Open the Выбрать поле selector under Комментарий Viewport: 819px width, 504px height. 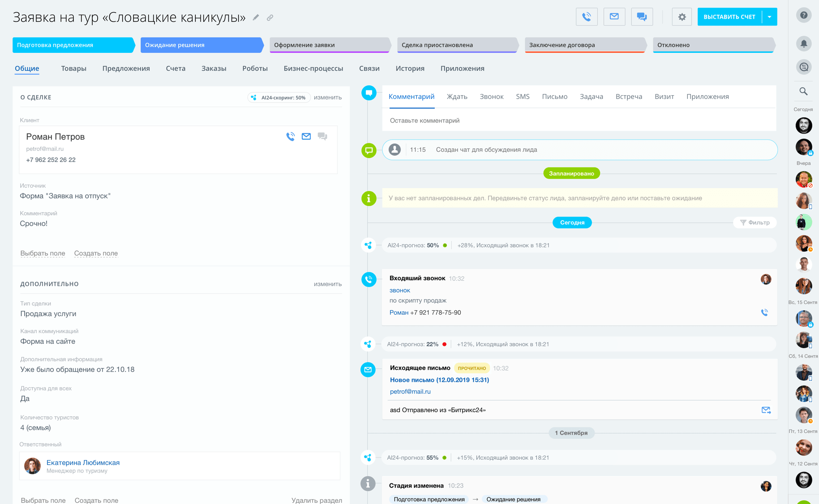point(43,253)
